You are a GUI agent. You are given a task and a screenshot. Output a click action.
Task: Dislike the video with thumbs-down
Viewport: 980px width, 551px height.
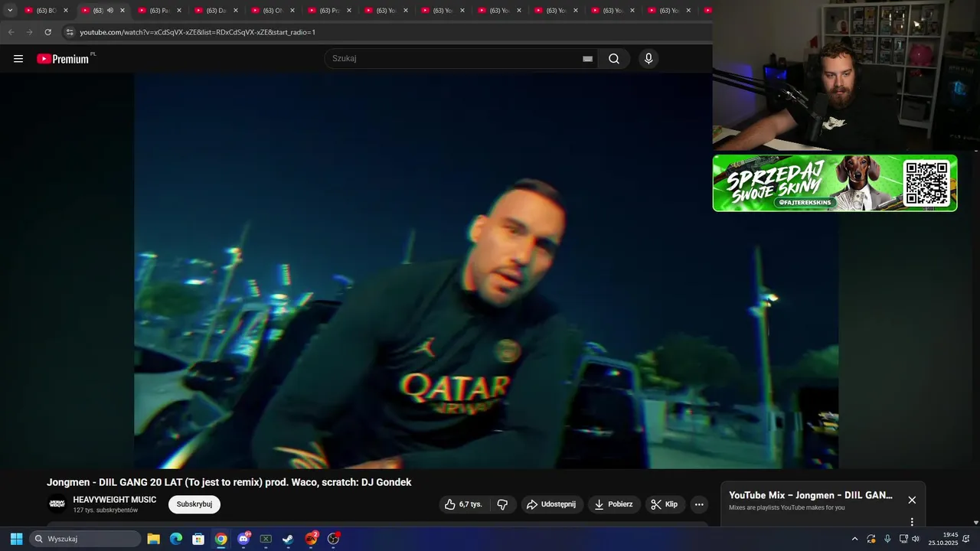pos(503,504)
